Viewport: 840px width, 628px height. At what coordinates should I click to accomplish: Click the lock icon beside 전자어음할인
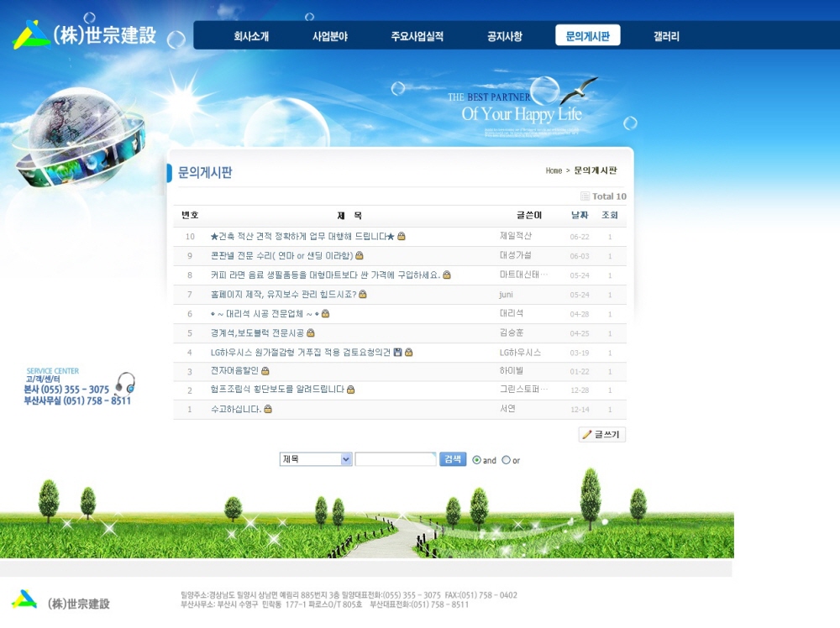click(x=265, y=371)
